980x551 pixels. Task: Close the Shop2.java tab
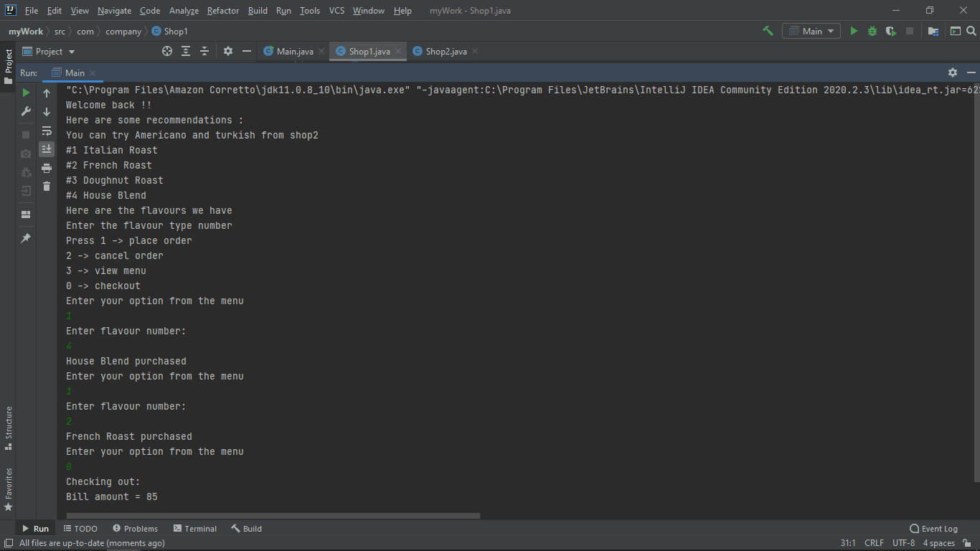coord(475,51)
